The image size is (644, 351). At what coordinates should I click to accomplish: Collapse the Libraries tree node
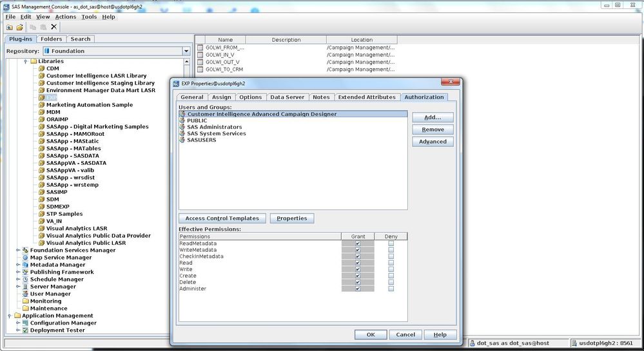pyautogui.click(x=26, y=62)
